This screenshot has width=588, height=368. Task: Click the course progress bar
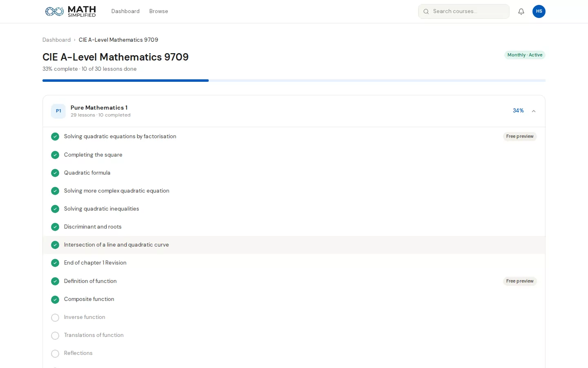[x=294, y=81]
